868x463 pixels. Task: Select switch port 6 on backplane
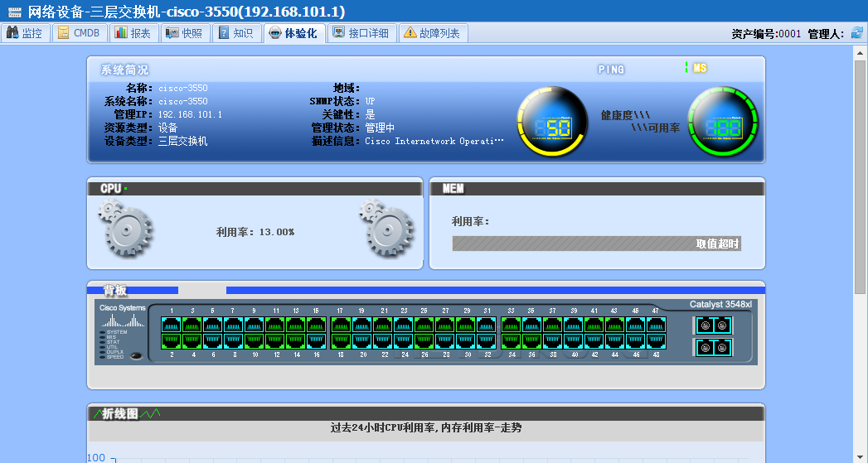[213, 341]
